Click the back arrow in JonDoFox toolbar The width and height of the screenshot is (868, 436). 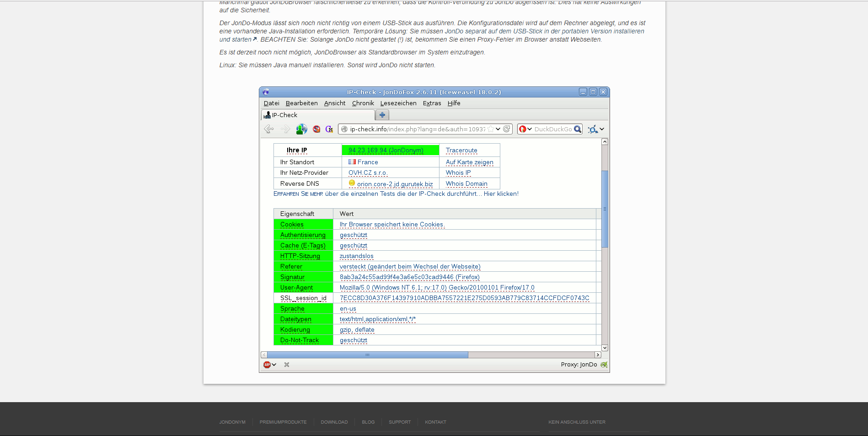(269, 129)
